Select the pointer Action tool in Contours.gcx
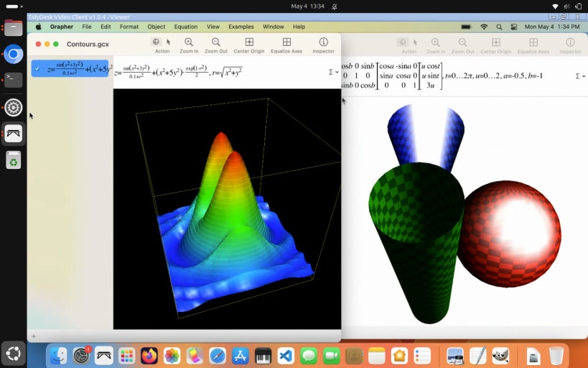The width and height of the screenshot is (588, 368). (x=169, y=42)
